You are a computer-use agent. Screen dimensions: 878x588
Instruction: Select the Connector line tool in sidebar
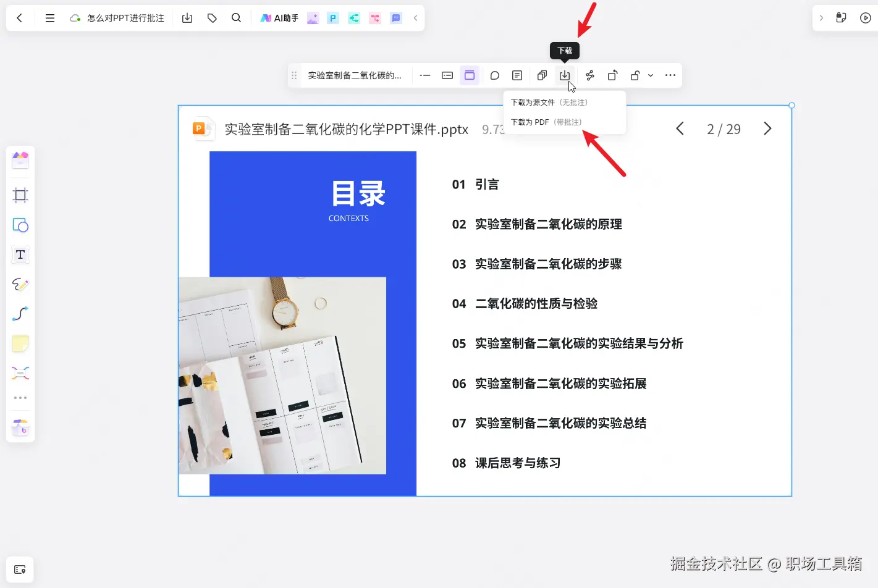[20, 314]
